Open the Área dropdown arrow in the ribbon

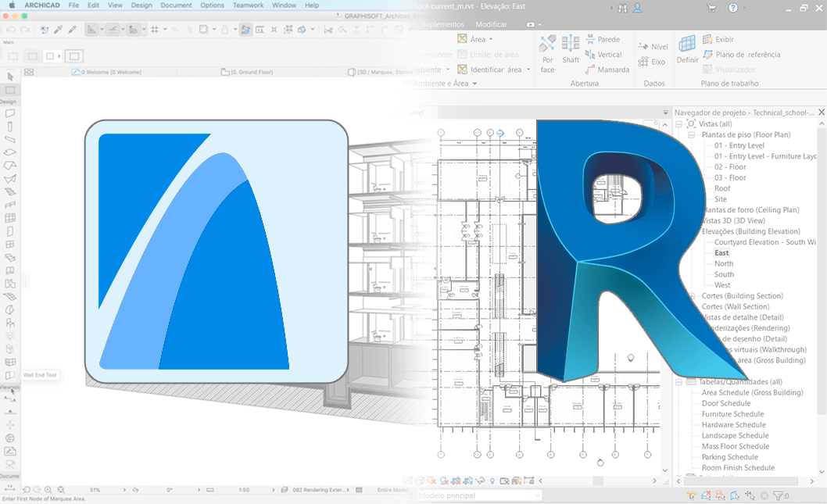pos(491,39)
